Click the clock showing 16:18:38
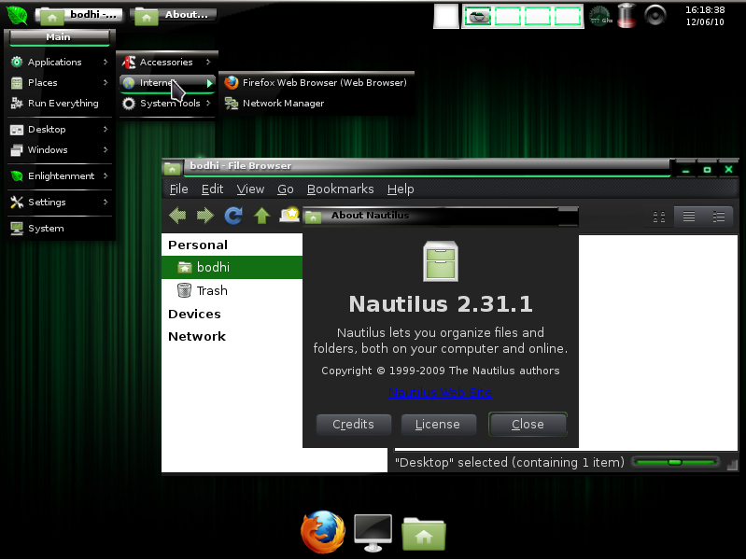 click(705, 16)
